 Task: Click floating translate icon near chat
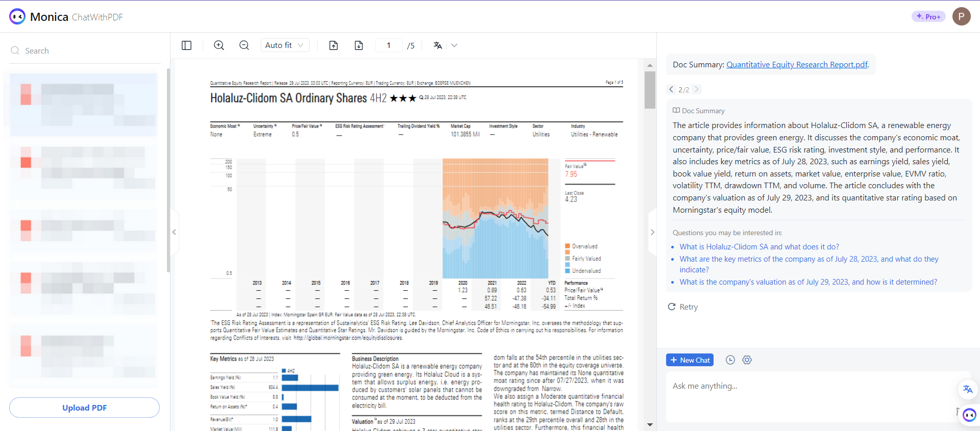click(x=968, y=389)
